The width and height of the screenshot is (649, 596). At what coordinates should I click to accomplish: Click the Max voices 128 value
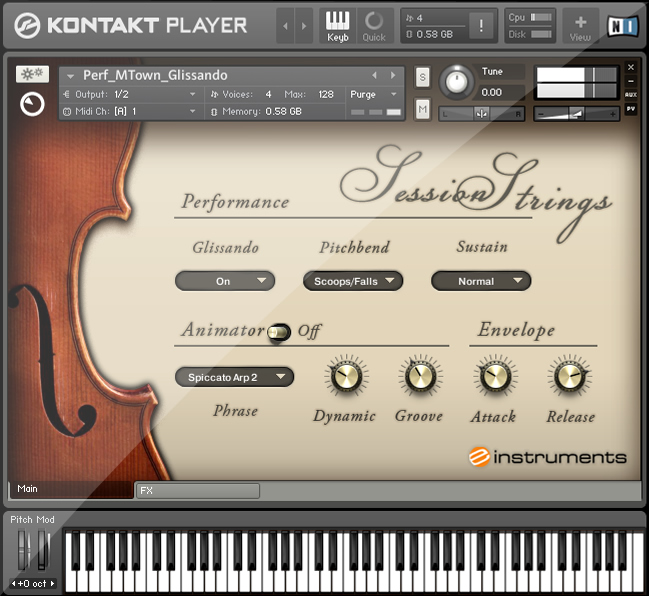[x=326, y=94]
